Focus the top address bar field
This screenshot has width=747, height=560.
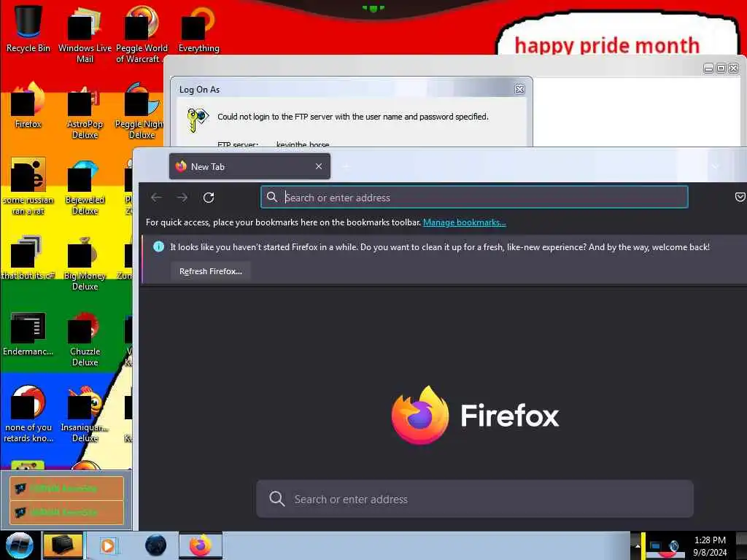click(x=474, y=197)
